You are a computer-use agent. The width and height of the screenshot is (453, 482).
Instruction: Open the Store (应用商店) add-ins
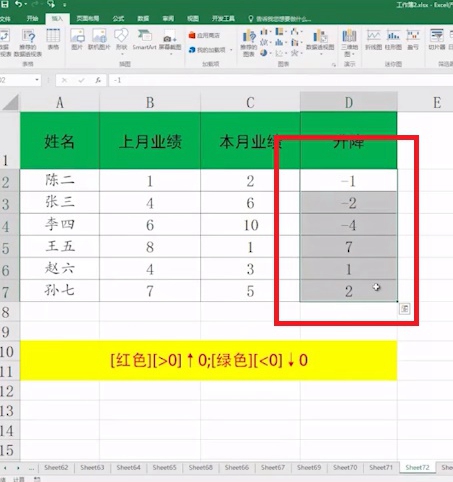pyautogui.click(x=204, y=35)
